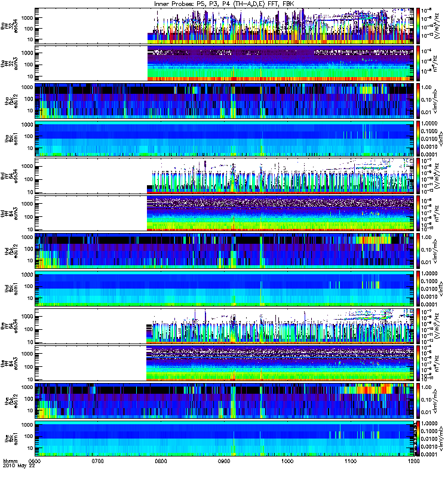
Task: Click the 'thd fff 64 edc34' panel label
Action: [x=9, y=176]
